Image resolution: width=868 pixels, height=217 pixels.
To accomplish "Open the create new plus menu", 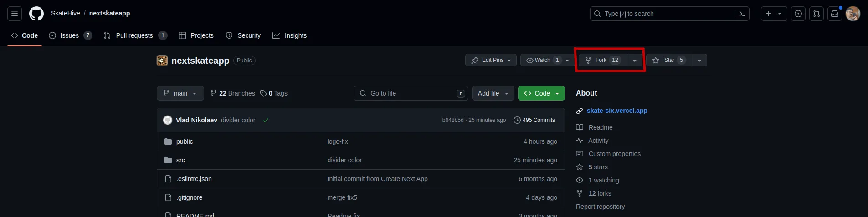I will tap(774, 14).
